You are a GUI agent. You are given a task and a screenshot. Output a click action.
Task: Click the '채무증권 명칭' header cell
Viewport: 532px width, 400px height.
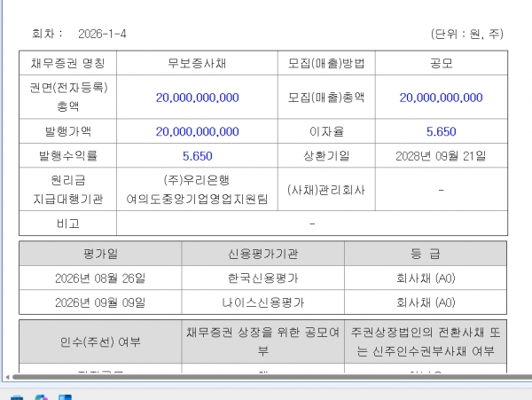[68, 63]
